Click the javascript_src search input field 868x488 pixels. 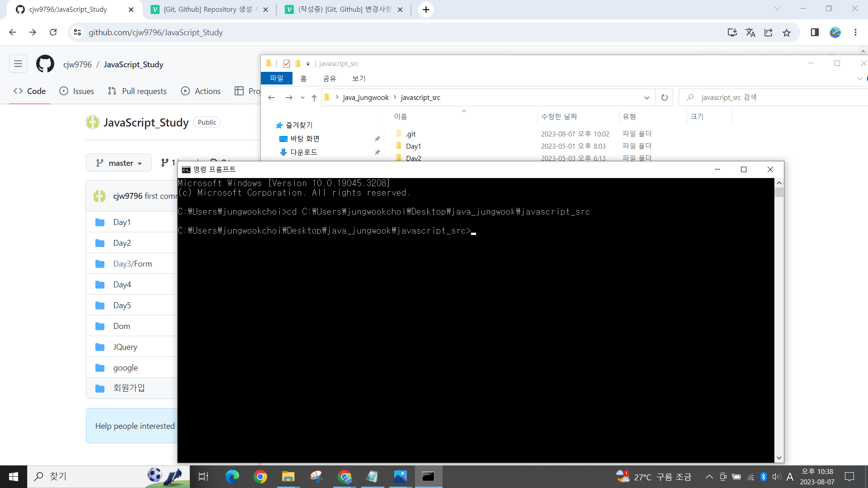(746, 97)
